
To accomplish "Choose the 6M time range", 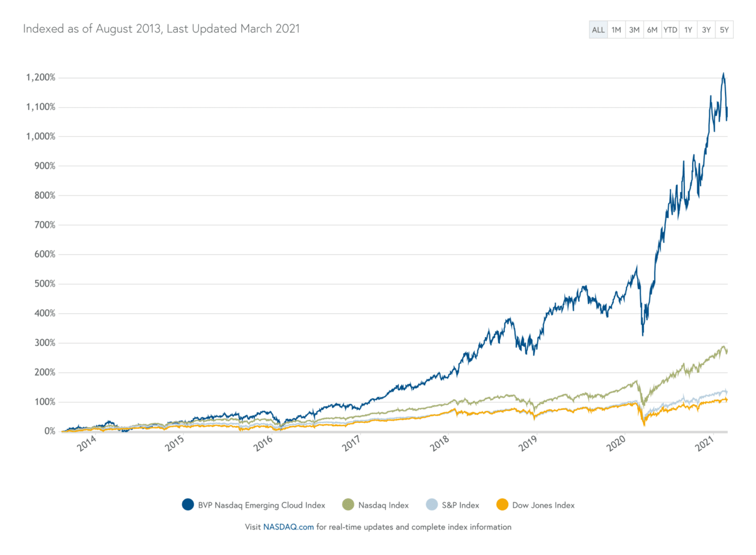I will (x=652, y=30).
